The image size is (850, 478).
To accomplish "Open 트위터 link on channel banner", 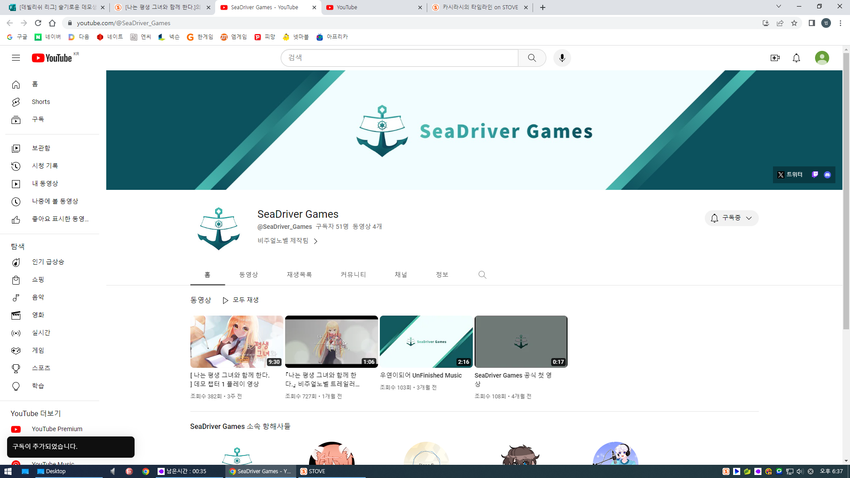I will click(x=790, y=175).
